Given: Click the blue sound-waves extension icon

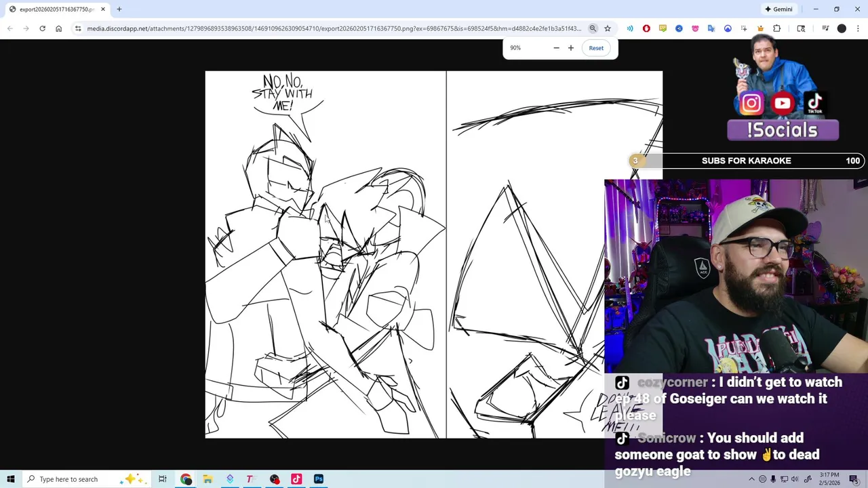Looking at the screenshot, I should [630, 28].
